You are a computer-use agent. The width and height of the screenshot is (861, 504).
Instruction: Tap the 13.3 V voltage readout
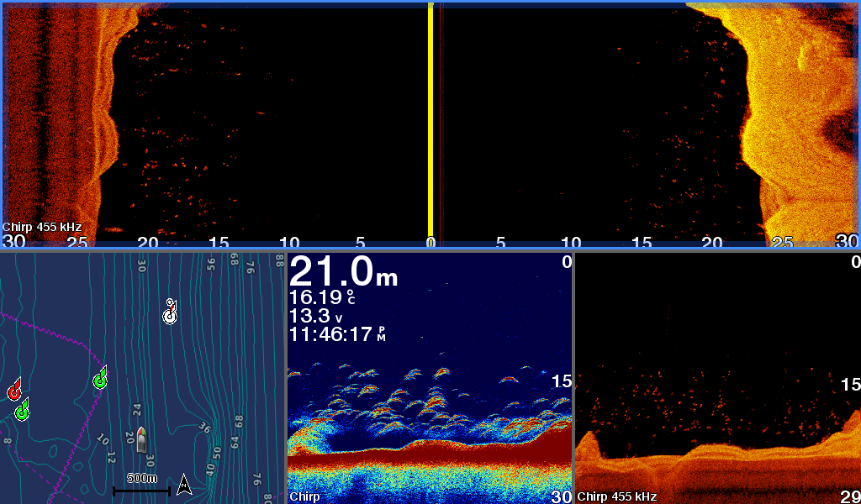[x=316, y=316]
